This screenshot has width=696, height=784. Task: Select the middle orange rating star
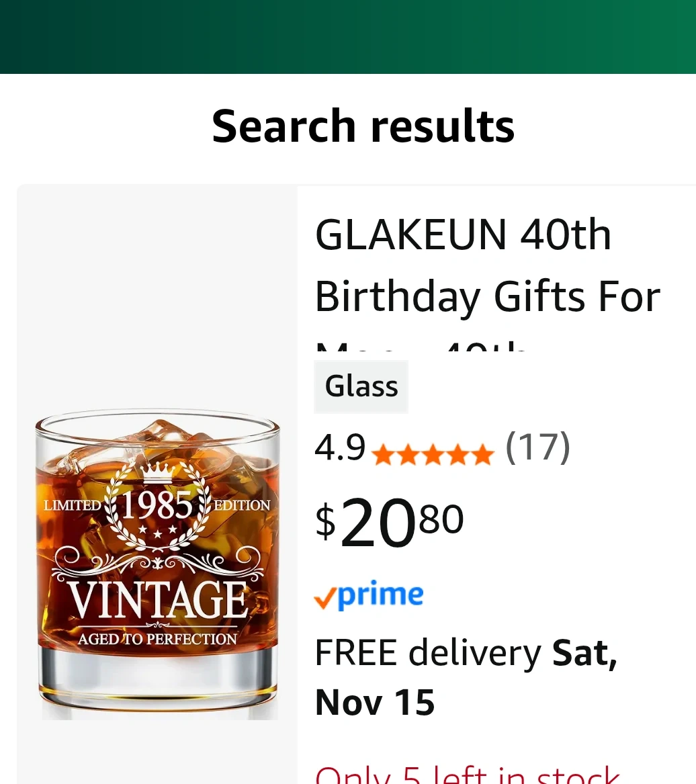[433, 456]
